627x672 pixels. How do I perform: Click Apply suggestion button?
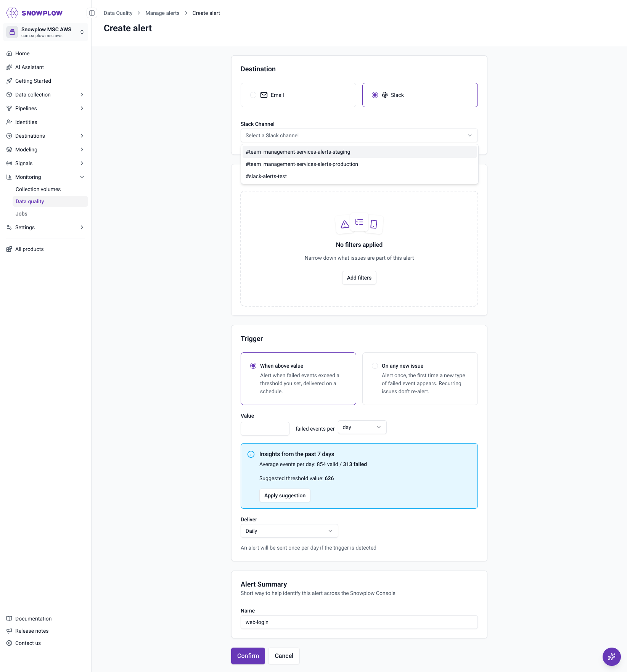[285, 495]
